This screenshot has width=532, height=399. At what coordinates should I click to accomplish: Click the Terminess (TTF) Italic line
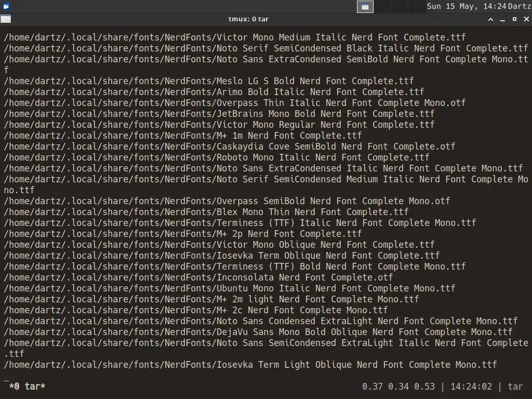coord(240,222)
